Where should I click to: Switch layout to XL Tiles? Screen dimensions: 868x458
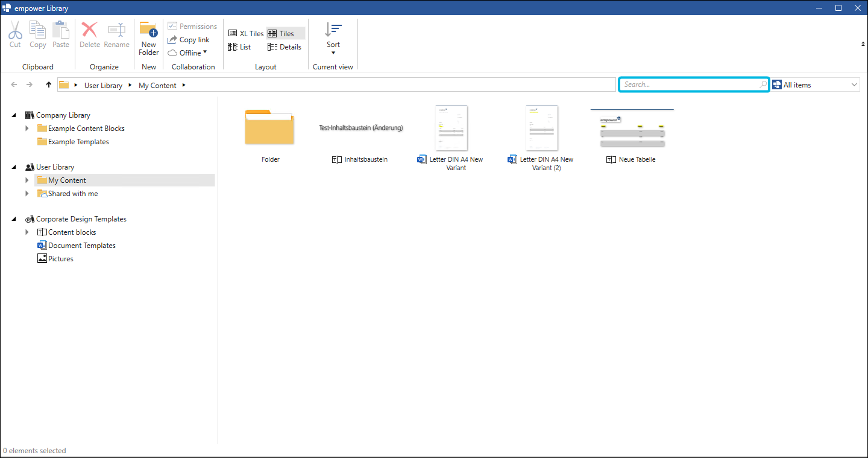(246, 34)
